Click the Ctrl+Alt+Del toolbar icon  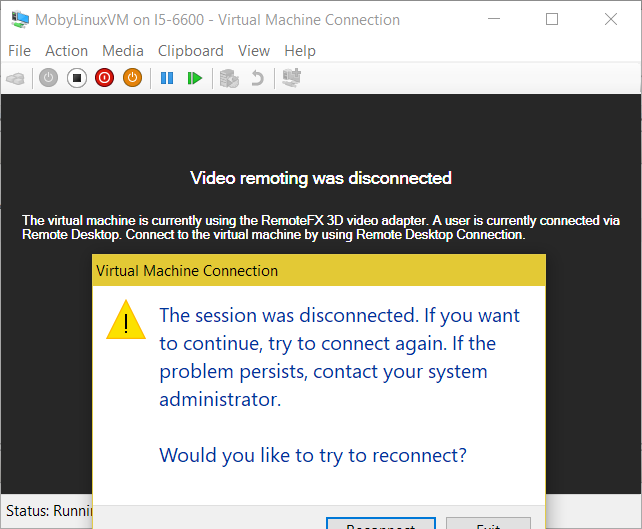15,78
